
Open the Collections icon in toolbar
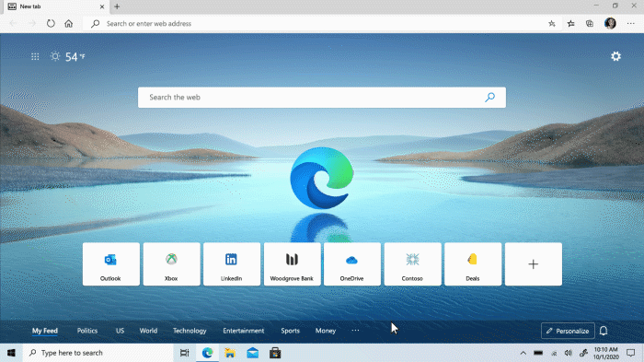590,23
